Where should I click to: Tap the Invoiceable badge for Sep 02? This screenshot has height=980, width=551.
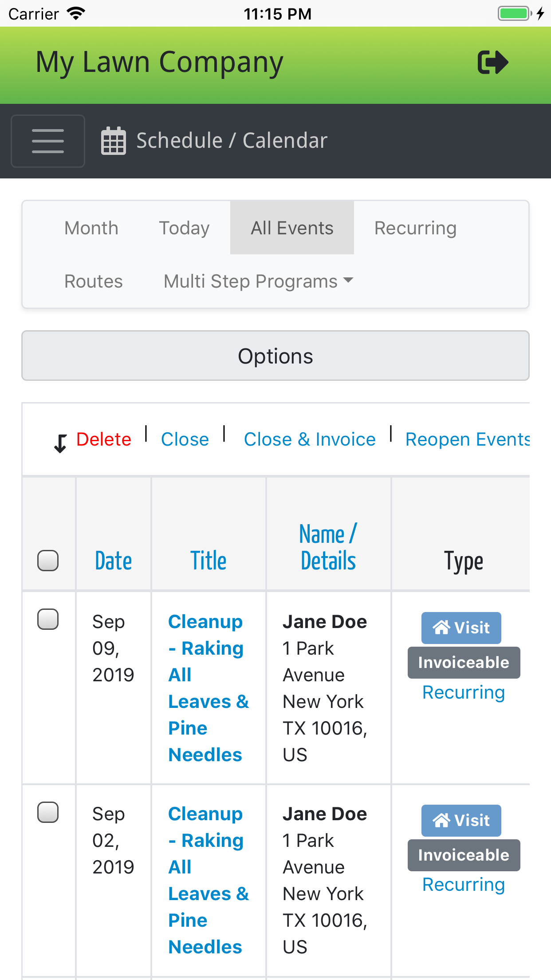point(464,855)
